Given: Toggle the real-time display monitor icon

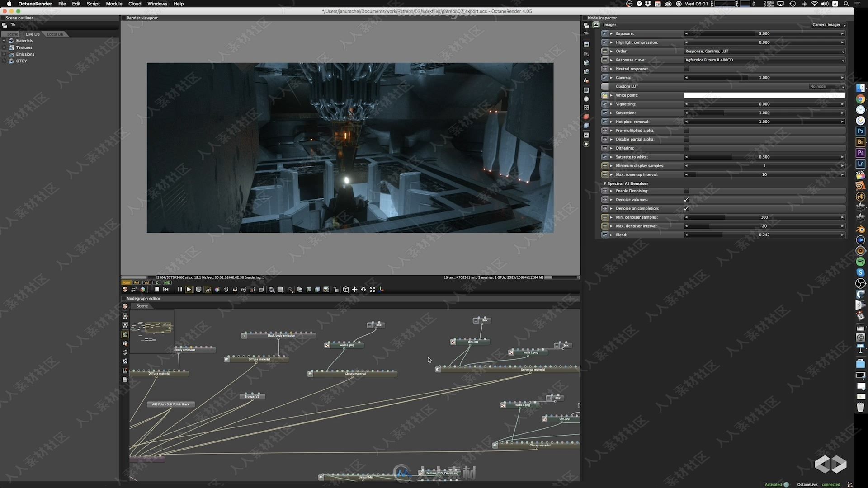Looking at the screenshot, I should [198, 290].
